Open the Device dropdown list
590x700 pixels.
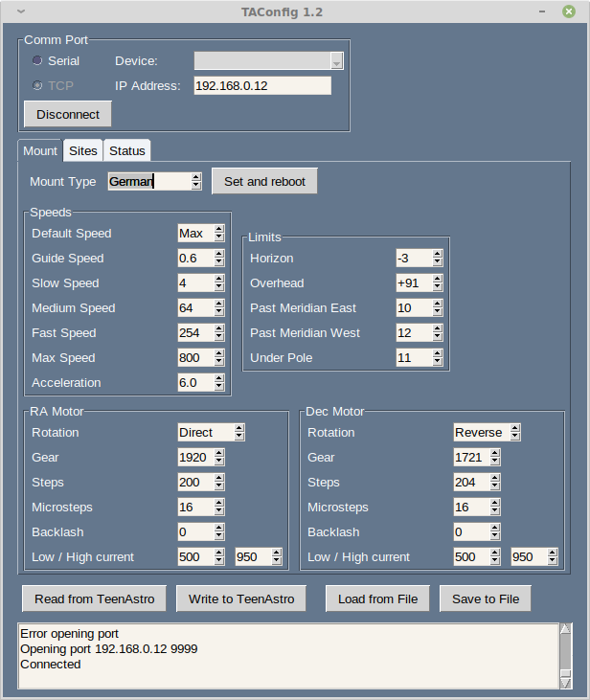tap(337, 60)
